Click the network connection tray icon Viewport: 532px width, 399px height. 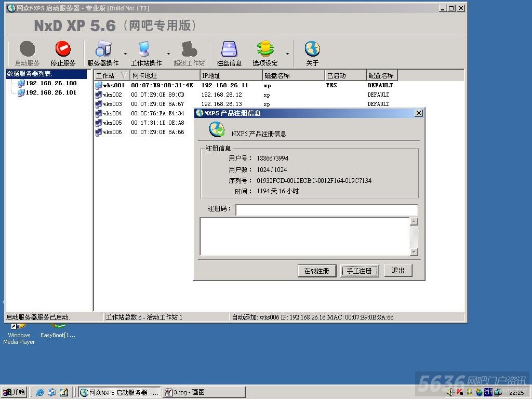(498, 393)
